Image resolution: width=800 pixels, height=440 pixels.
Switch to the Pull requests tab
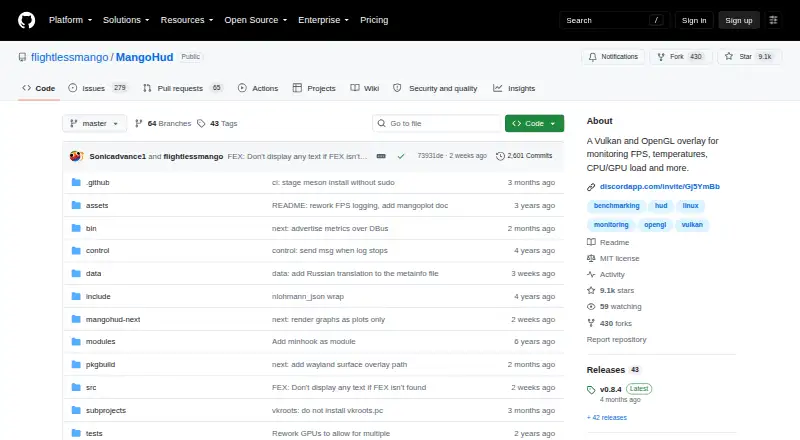click(x=183, y=88)
